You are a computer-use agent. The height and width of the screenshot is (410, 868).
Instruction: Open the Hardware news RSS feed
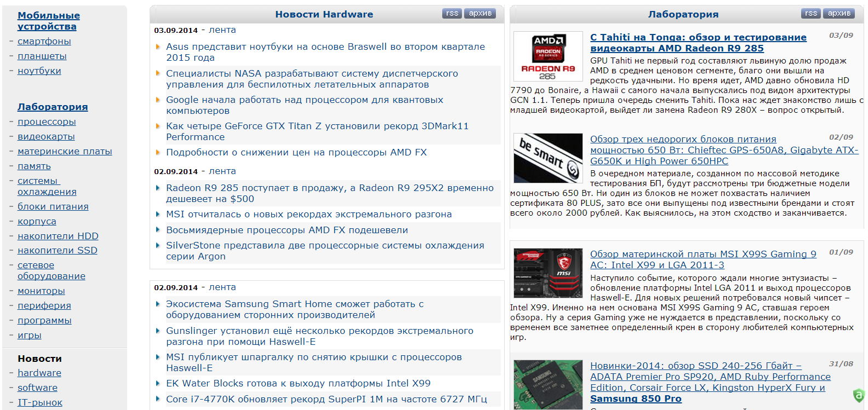(452, 13)
